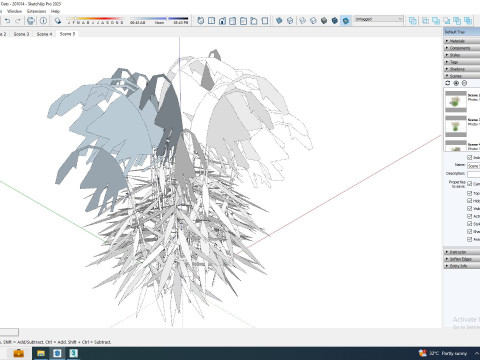The image size is (480, 360).
Task: Click Add Scene plus icon
Action: tap(456, 83)
